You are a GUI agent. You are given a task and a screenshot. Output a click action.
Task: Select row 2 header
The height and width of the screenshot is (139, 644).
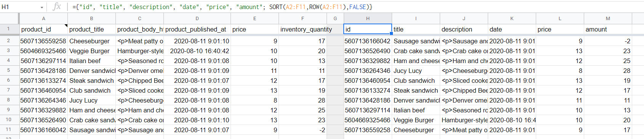point(9,41)
